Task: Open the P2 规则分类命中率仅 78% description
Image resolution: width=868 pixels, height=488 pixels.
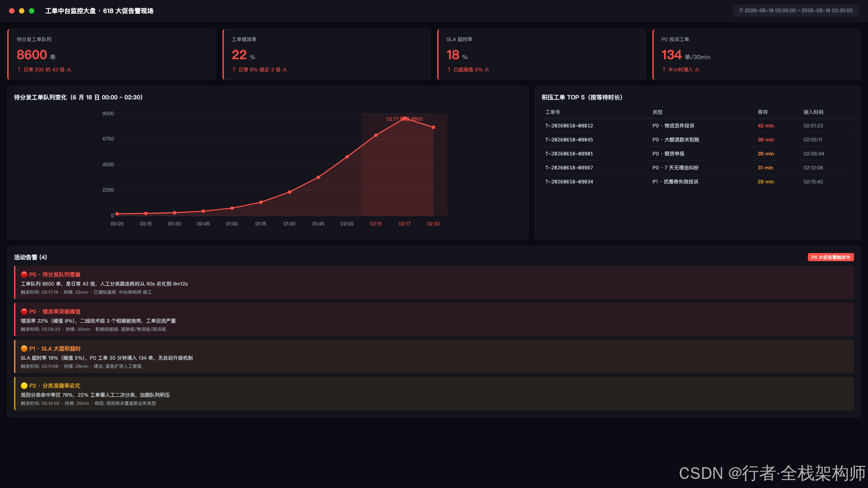Action: [95, 395]
